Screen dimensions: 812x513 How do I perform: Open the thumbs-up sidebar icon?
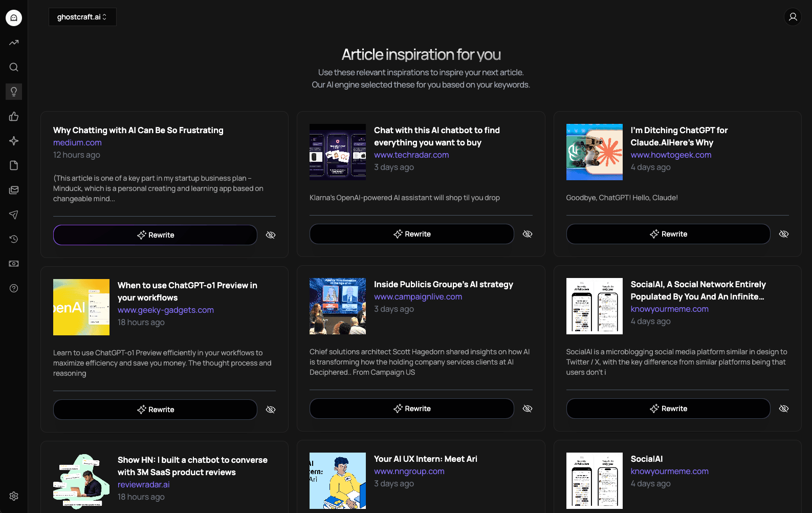point(14,116)
